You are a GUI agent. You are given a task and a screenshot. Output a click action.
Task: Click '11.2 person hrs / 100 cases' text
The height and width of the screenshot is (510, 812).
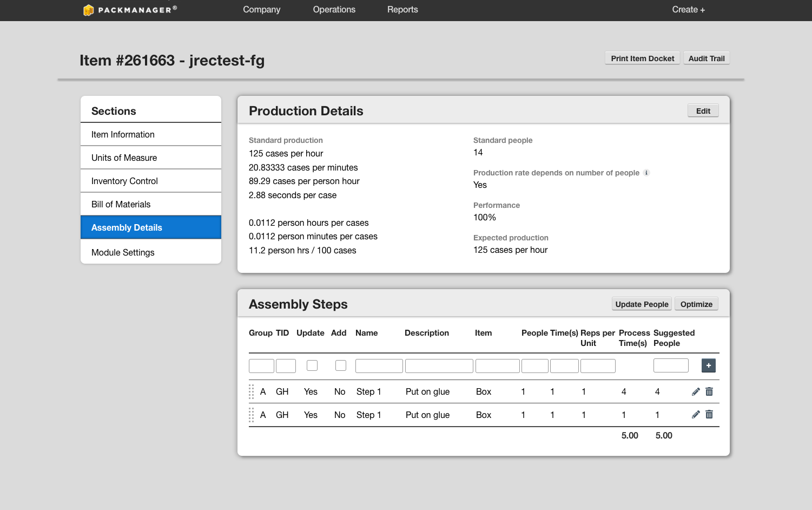coord(302,251)
